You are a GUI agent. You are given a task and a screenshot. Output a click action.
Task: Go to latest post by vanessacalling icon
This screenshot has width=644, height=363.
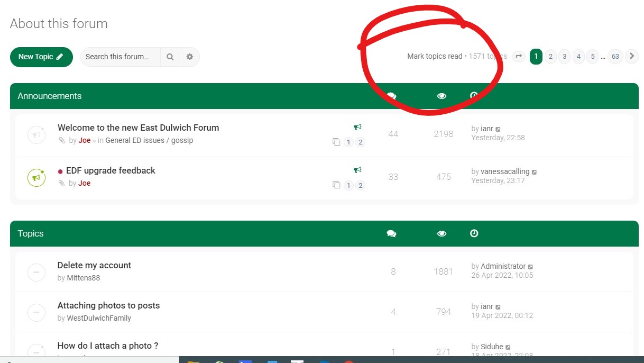[534, 172]
